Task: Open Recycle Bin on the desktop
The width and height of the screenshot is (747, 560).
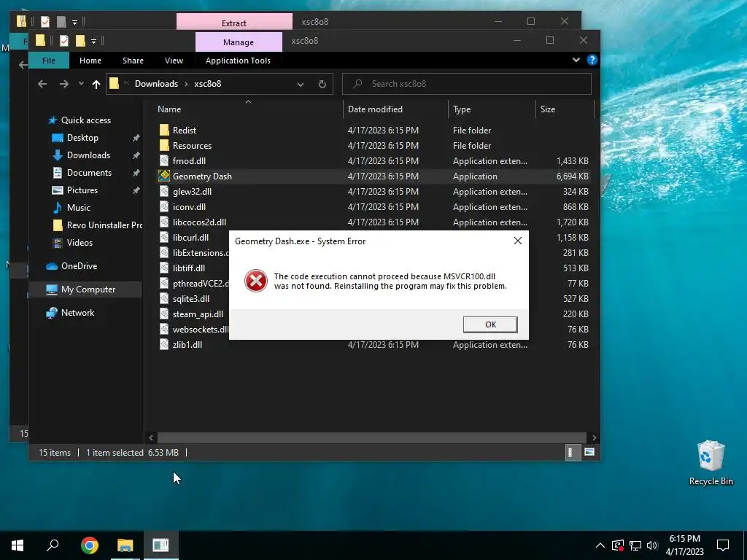Action: 711,463
